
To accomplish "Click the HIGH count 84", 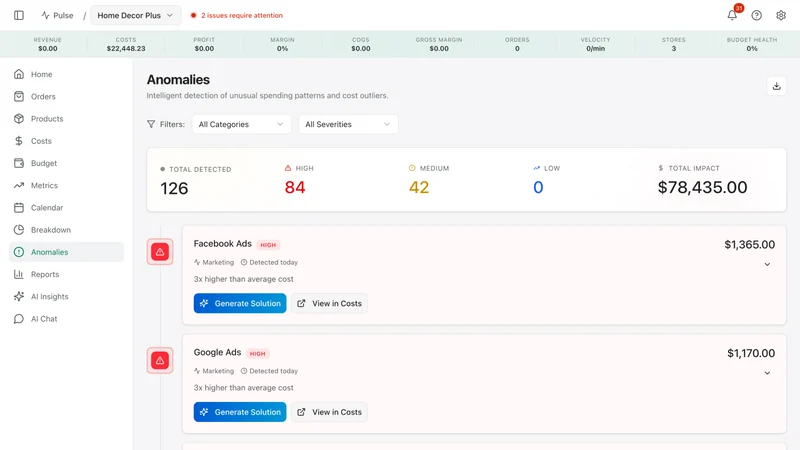I will pyautogui.click(x=295, y=187).
